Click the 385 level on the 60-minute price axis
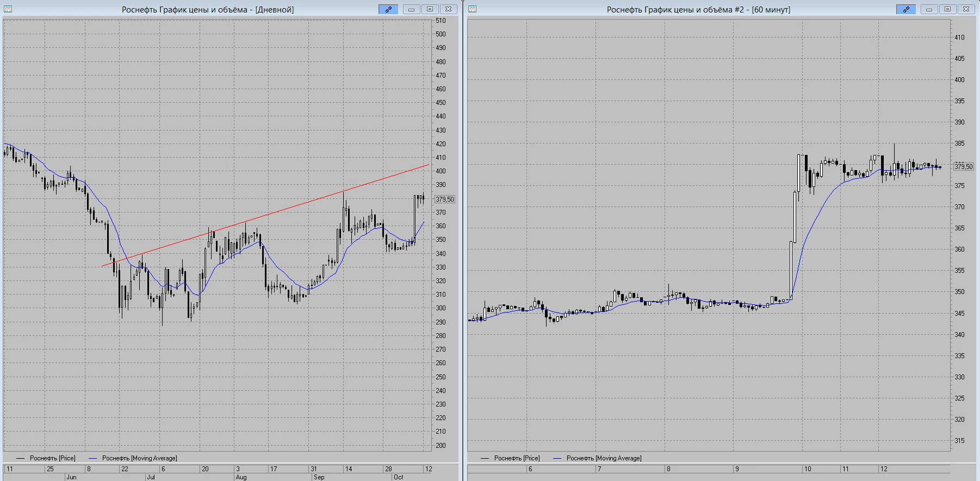Image resolution: width=980 pixels, height=481 pixels. (959, 143)
